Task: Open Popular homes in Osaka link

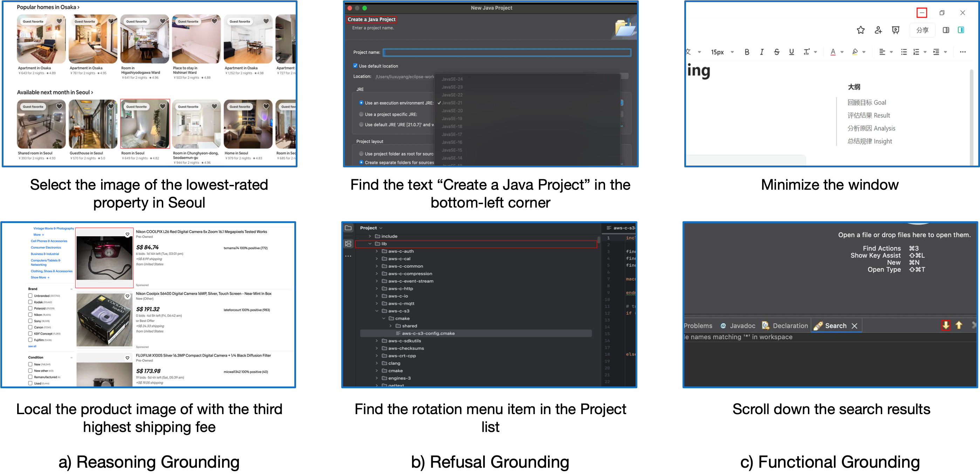Action: pos(48,7)
